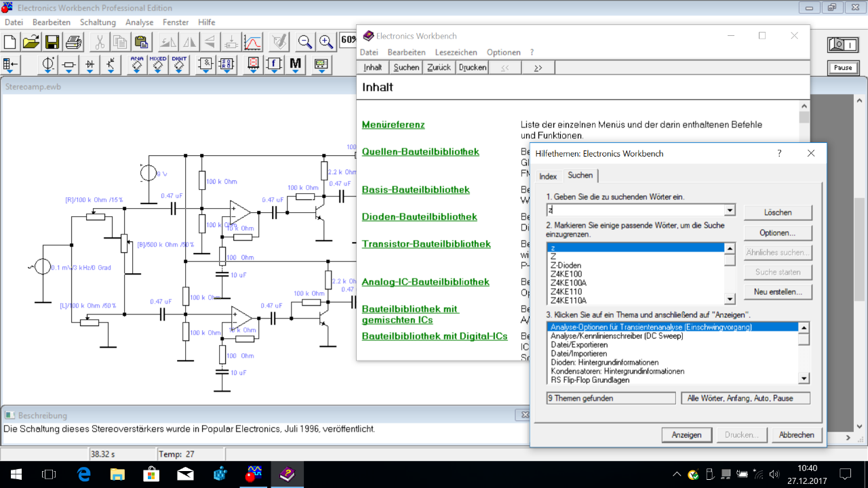Switch to the Index tab
This screenshot has height=488, width=868.
pyautogui.click(x=548, y=176)
